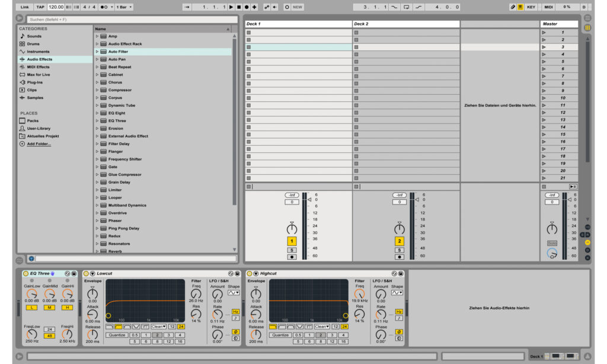Mute Deck 2 with track activator 2
This screenshot has height=364, width=607.
[x=400, y=241]
